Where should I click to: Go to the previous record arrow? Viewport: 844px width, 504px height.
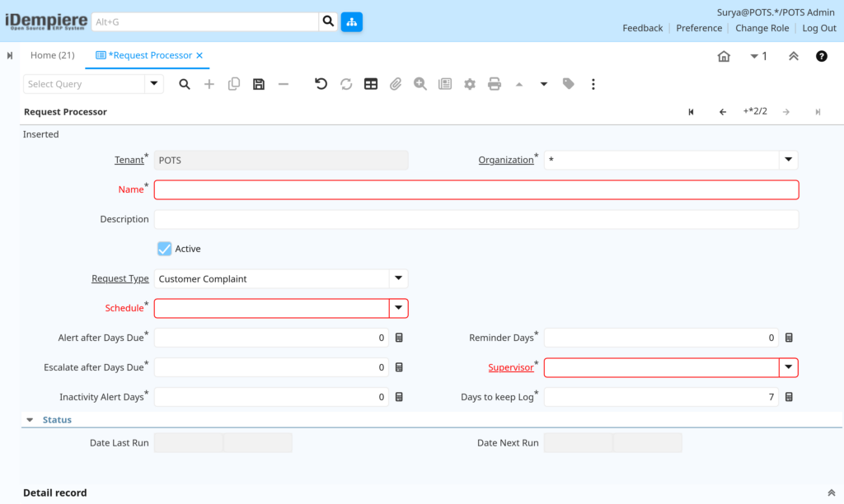722,112
